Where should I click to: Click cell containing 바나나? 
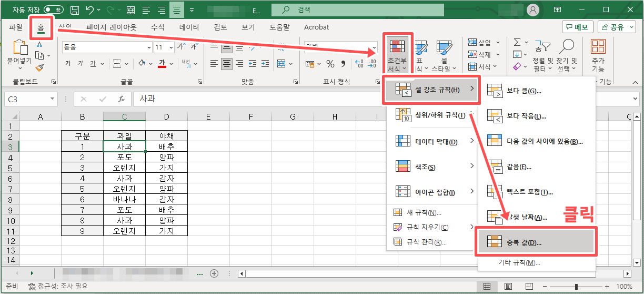pyautogui.click(x=124, y=200)
